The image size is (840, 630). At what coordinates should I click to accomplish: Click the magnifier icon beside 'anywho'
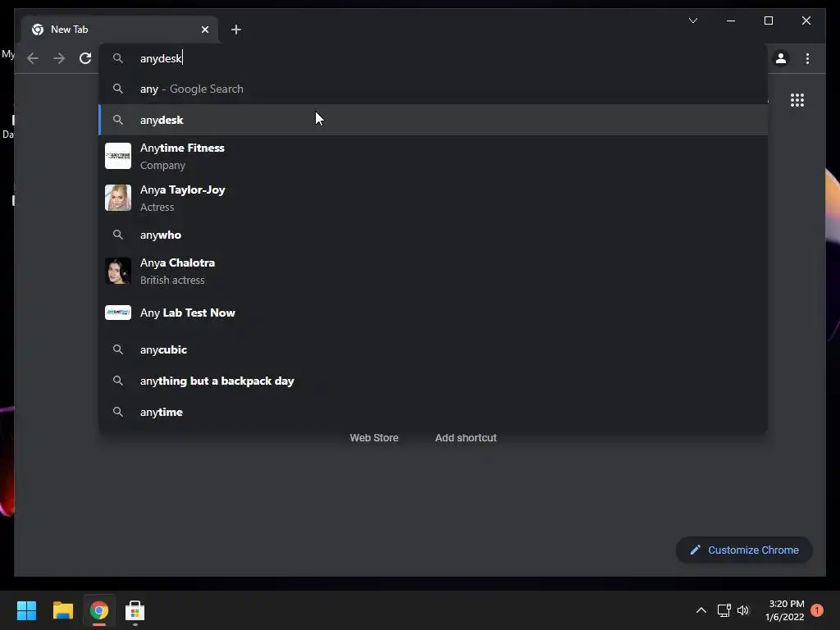[x=118, y=235]
